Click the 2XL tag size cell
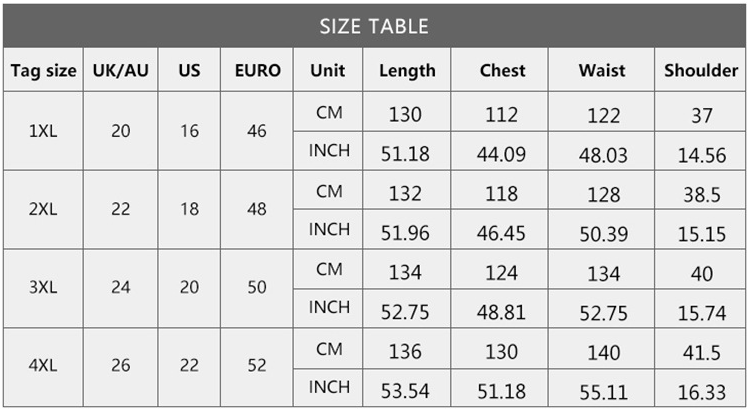 43,209
